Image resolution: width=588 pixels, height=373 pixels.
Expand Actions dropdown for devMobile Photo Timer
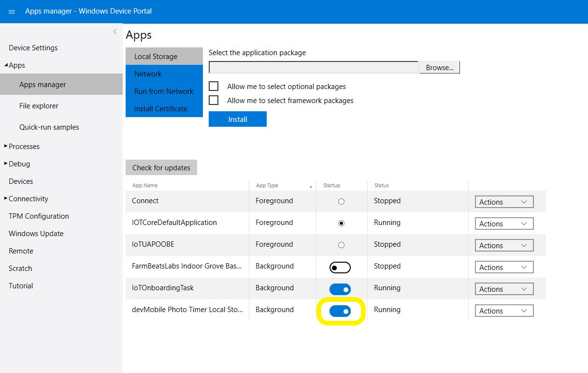point(504,311)
